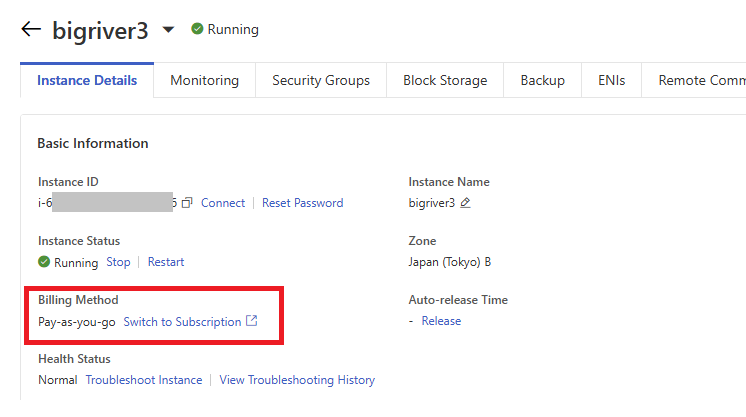The image size is (746, 417).
Task: Click green check icon under Instance Status
Action: pos(44,262)
